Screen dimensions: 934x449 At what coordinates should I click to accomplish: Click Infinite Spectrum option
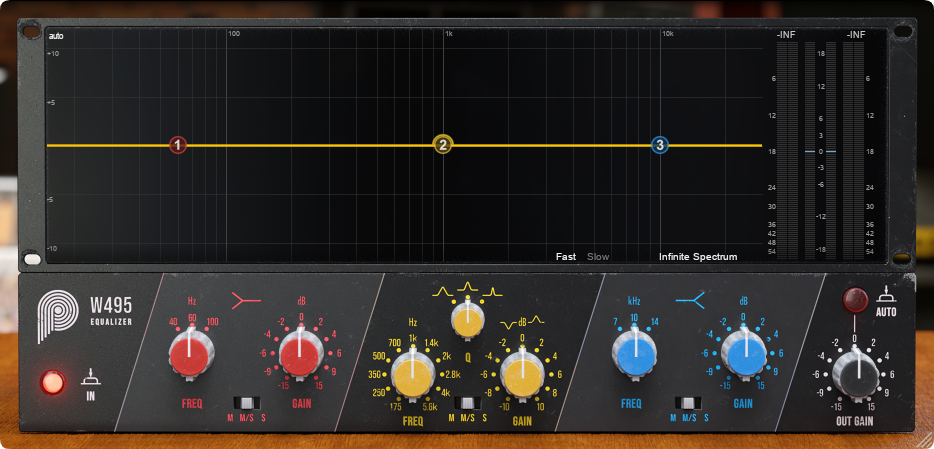pos(698,257)
